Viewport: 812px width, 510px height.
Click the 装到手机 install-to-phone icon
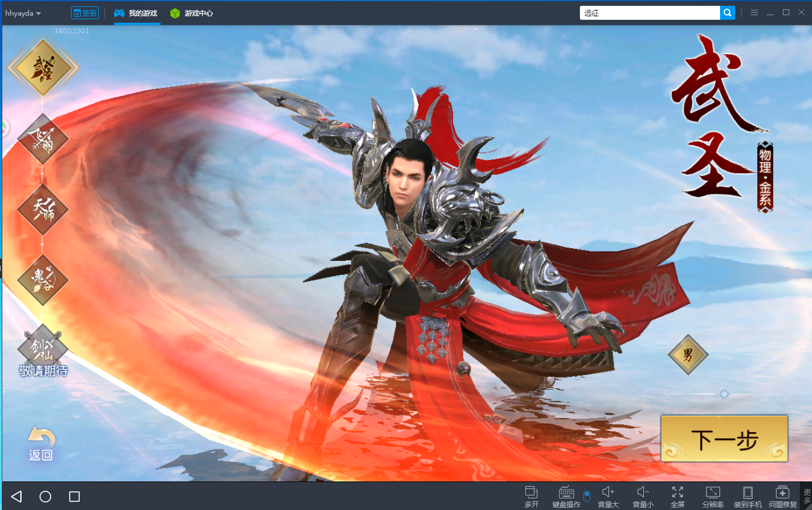748,497
